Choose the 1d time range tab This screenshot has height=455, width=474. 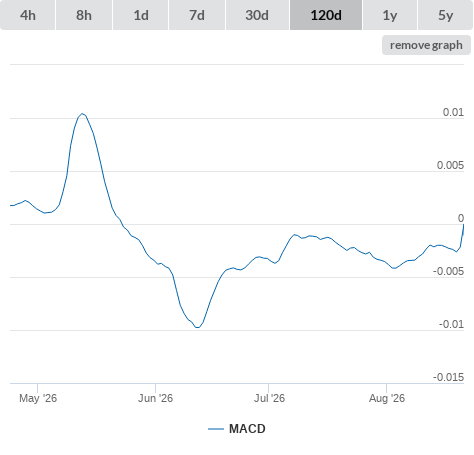(x=141, y=15)
